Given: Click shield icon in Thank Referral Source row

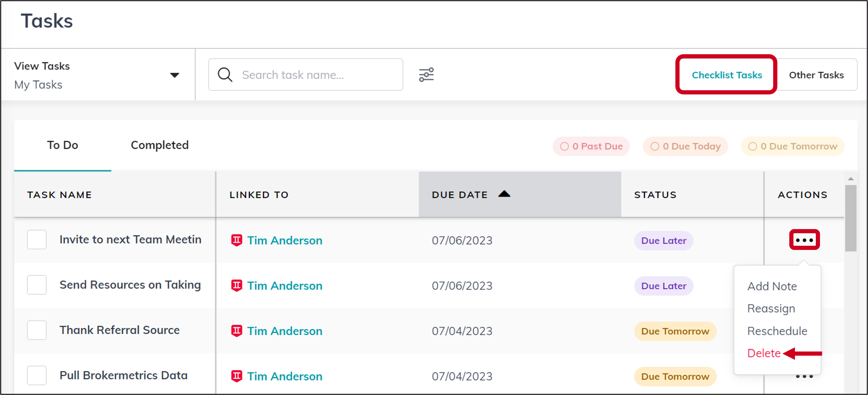Looking at the screenshot, I should click(x=236, y=331).
